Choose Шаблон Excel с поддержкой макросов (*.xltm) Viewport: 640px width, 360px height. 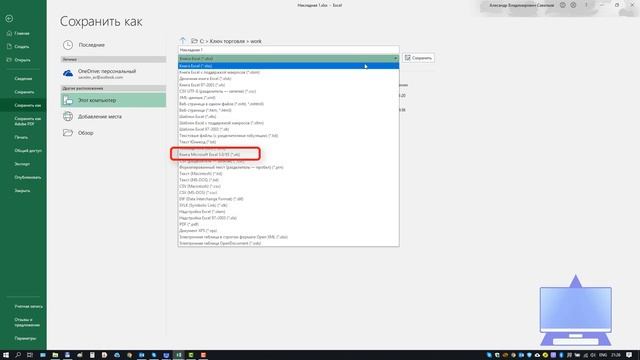289,123
